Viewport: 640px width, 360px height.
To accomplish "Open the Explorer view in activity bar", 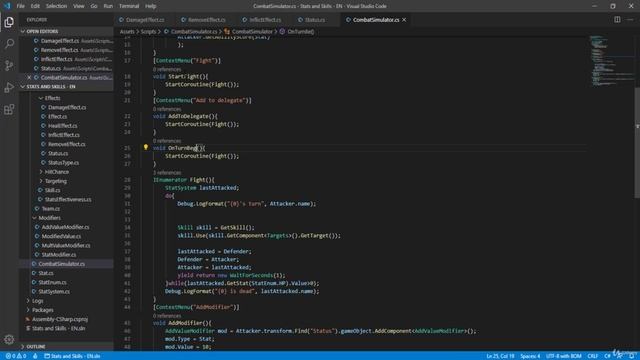I will point(9,22).
